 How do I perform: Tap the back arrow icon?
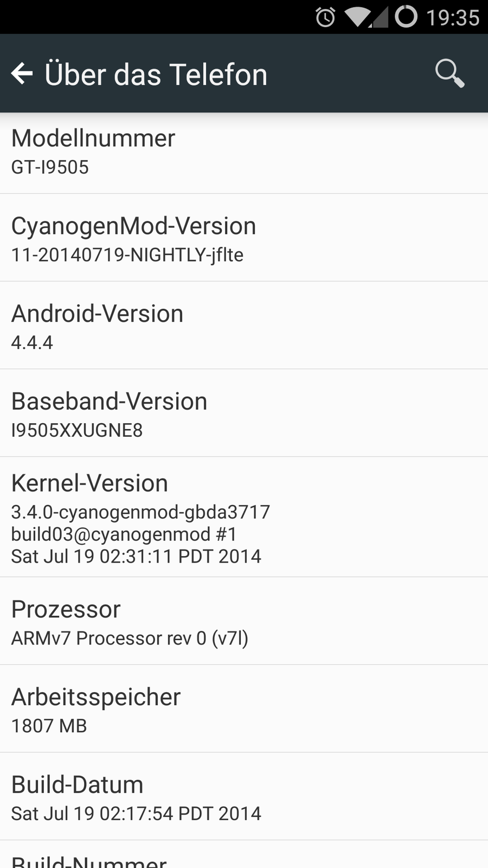(22, 74)
